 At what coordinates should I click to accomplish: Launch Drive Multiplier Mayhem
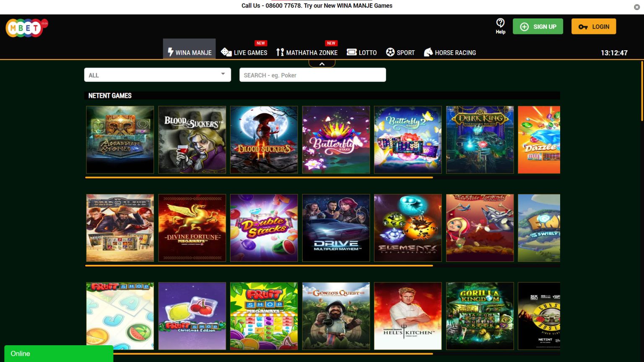pos(336,228)
